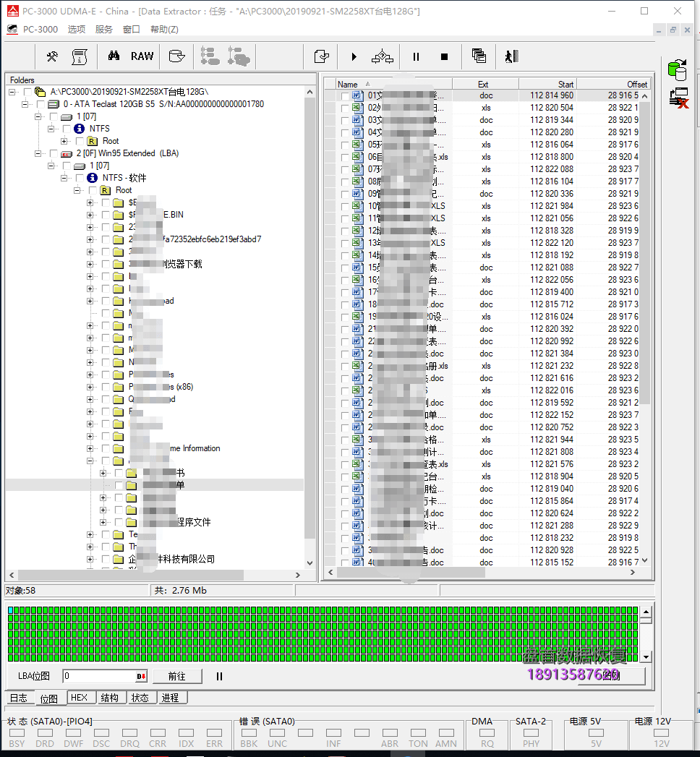The image size is (700, 757).
Task: Check the Win95 Extended partition checkbox
Action: 54,153
